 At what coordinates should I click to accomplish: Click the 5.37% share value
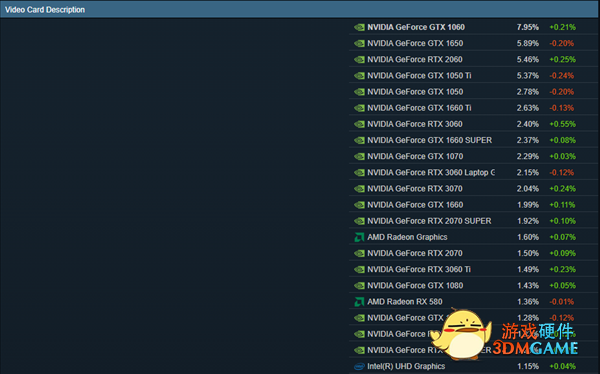pos(528,76)
